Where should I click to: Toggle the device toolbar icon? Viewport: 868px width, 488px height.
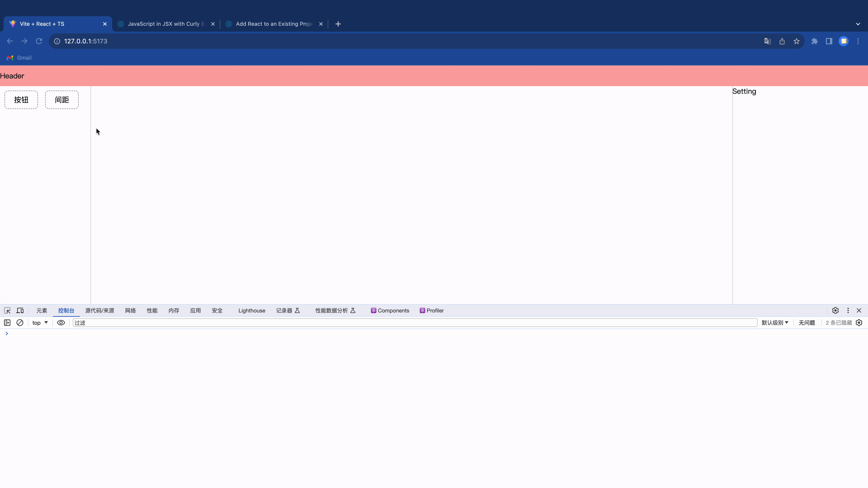[20, 311]
